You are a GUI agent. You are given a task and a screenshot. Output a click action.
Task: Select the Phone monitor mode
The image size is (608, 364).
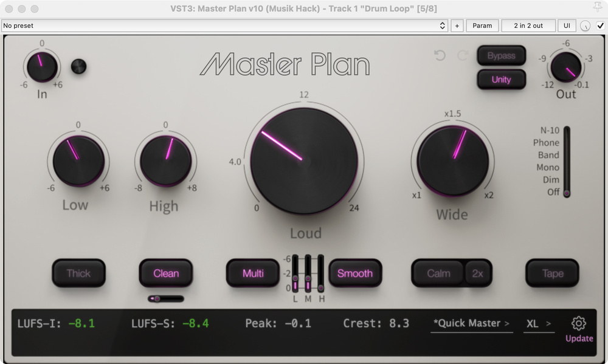coord(546,143)
